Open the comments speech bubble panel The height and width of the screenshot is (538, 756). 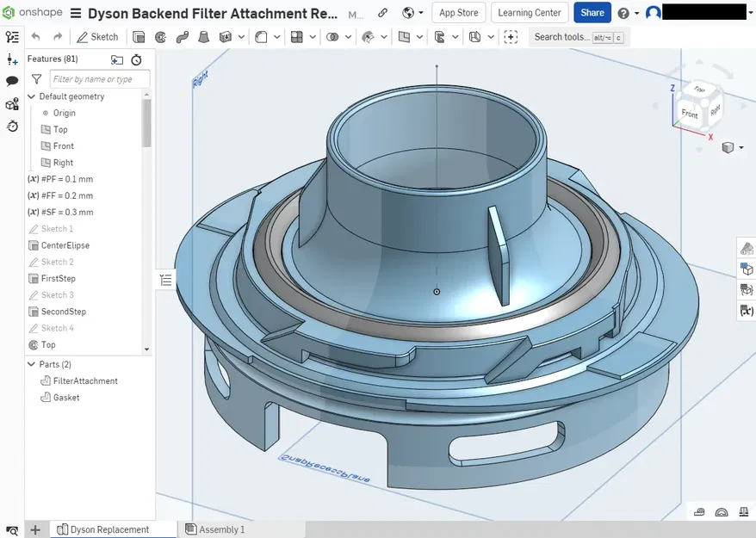tap(12, 81)
